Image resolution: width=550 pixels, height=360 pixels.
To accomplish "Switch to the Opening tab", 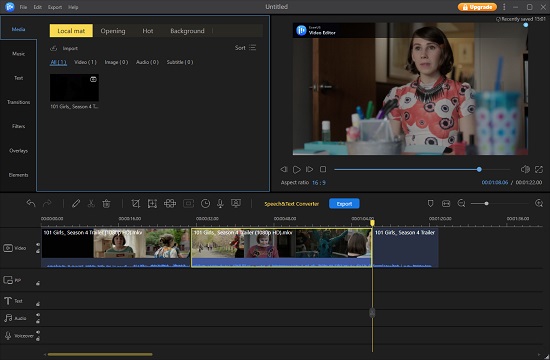I will [113, 31].
